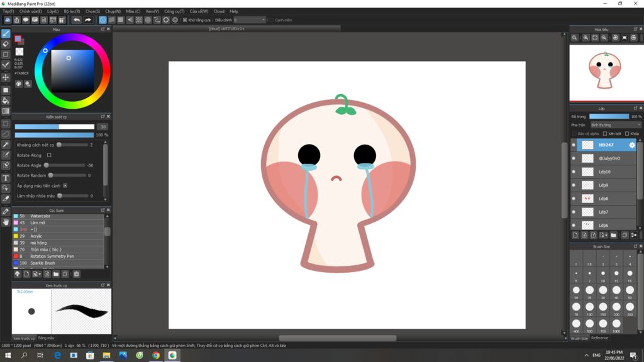The image size is (644, 362).
Task: Toggle Khử răng cưa checkbox
Action: 185,20
